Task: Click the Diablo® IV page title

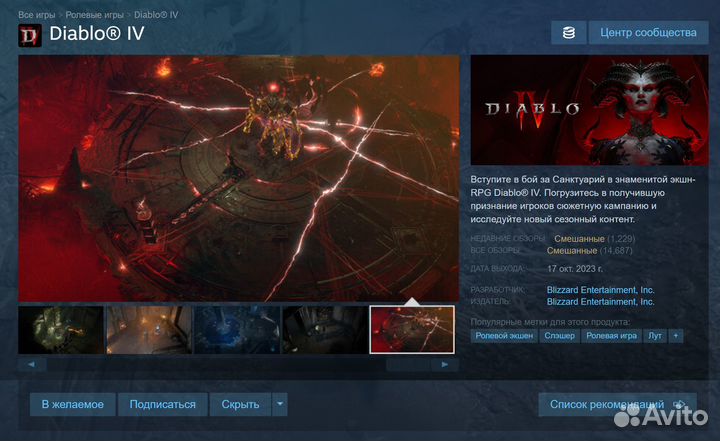Action: (x=97, y=33)
